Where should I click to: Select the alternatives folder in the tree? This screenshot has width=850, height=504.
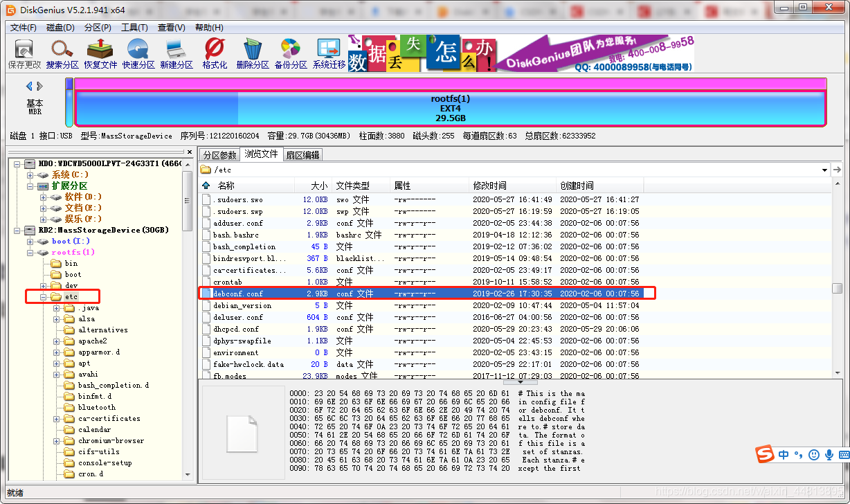pos(102,330)
